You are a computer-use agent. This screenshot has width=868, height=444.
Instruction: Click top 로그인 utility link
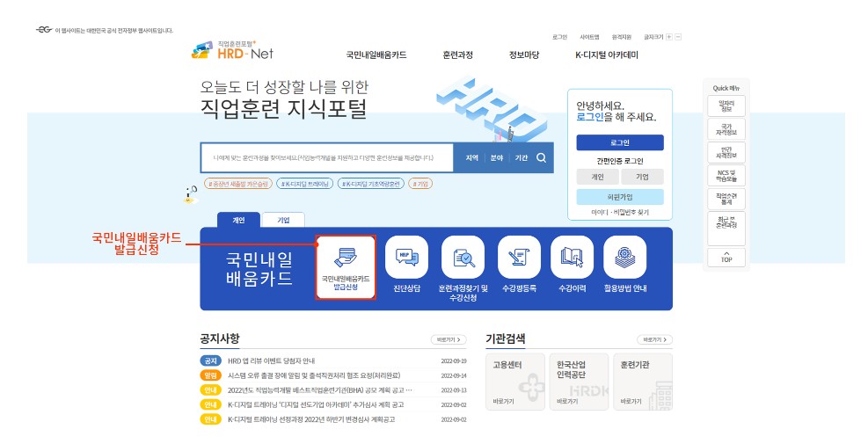(x=559, y=37)
